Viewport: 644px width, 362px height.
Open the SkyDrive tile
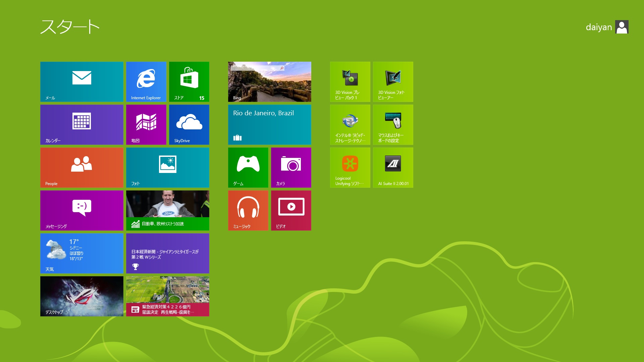pos(189,124)
